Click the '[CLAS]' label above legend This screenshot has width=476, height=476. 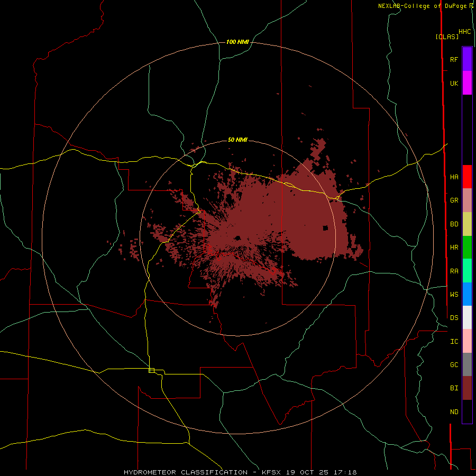447,37
